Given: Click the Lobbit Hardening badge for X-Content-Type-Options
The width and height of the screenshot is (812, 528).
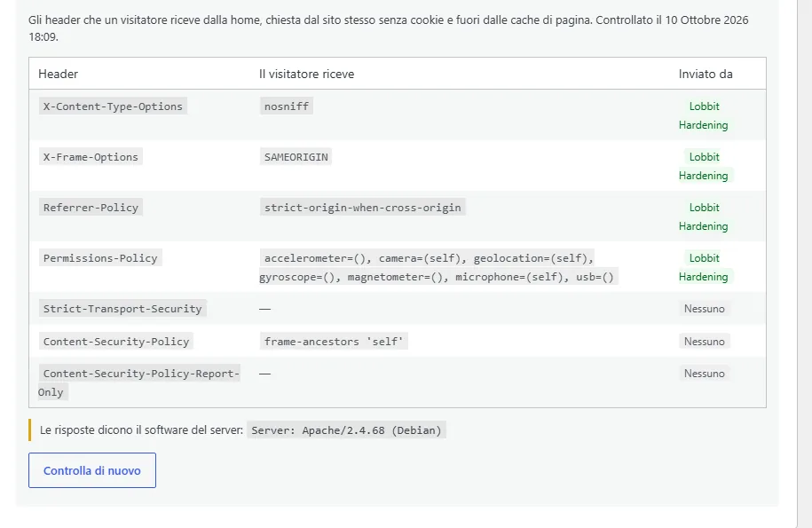Looking at the screenshot, I should (x=704, y=115).
